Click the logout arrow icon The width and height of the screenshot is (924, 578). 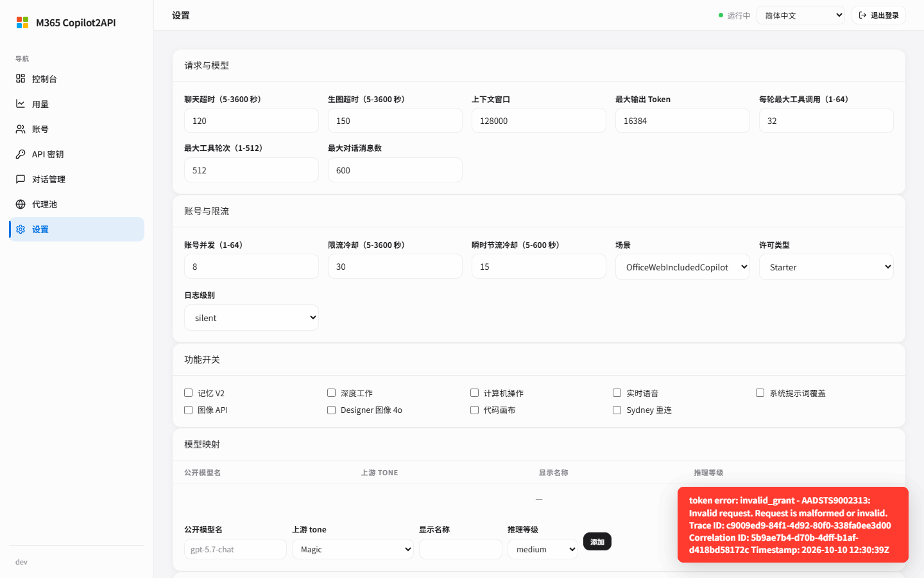click(863, 15)
